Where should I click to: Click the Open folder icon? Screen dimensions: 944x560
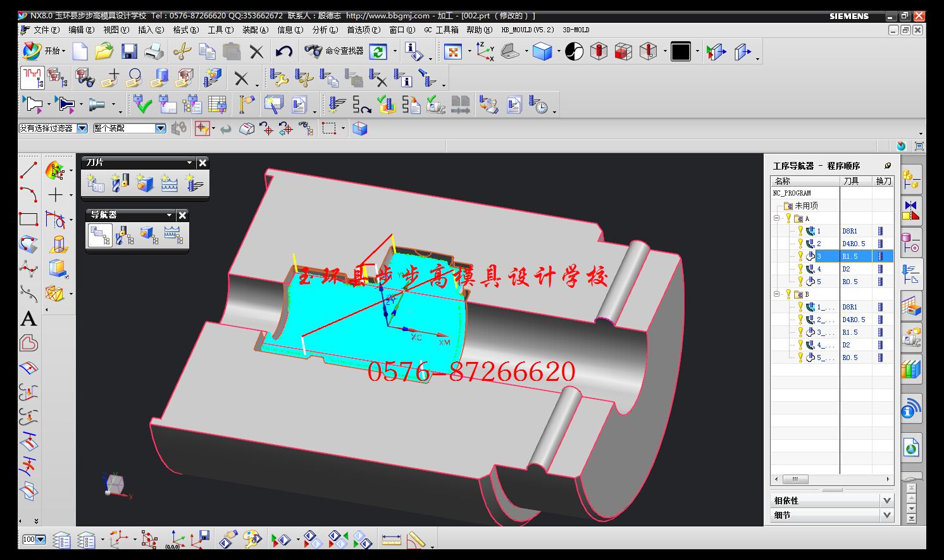tap(104, 51)
